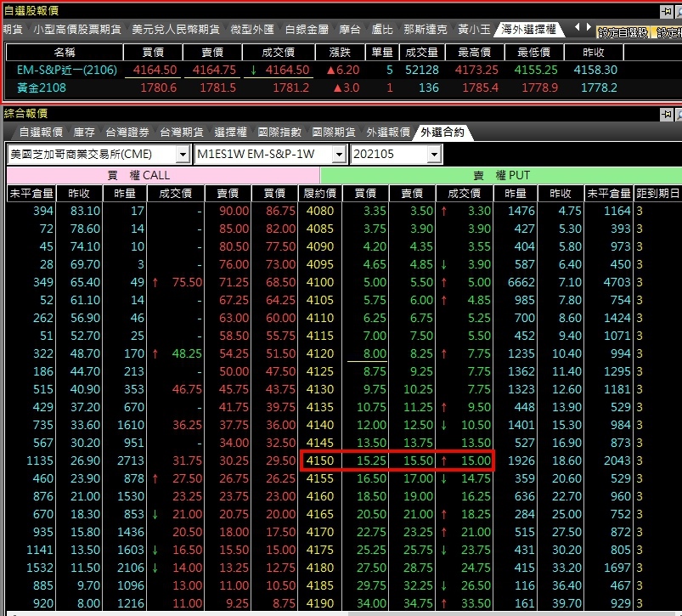The image size is (682, 616).
Task: Click CALL bid price 29.50 for strike 4150
Action: [280, 461]
